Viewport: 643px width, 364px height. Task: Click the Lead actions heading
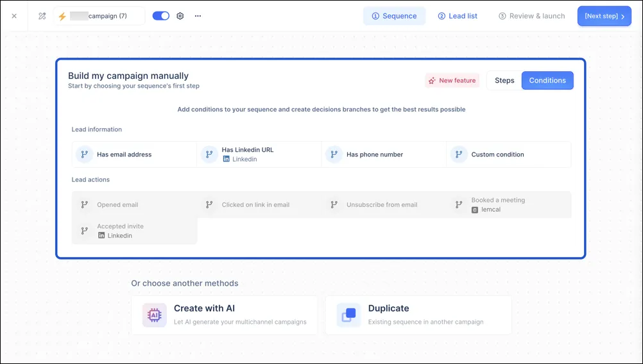[90, 179]
